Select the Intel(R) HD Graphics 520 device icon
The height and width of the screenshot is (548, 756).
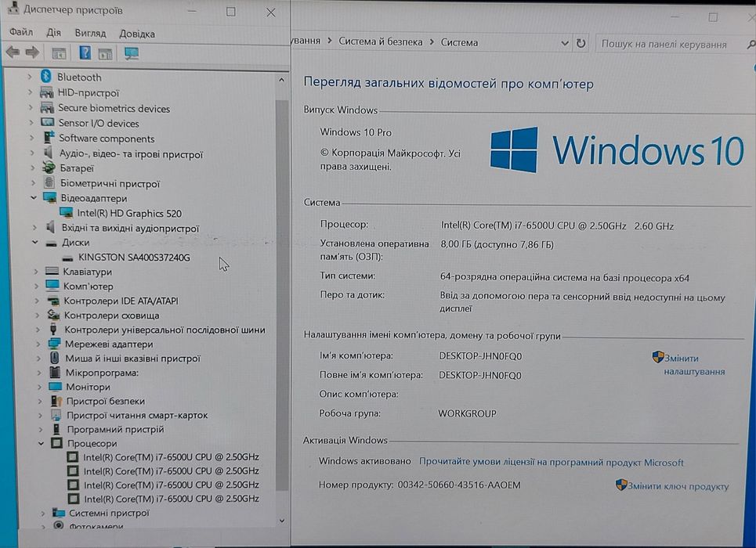coord(66,213)
